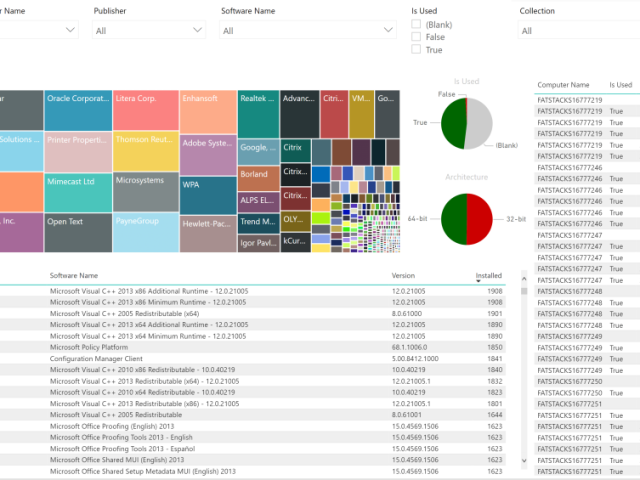Image resolution: width=640 pixels, height=480 pixels.
Task: Click the green True slice in Is Used pie
Action: pyautogui.click(x=452, y=123)
